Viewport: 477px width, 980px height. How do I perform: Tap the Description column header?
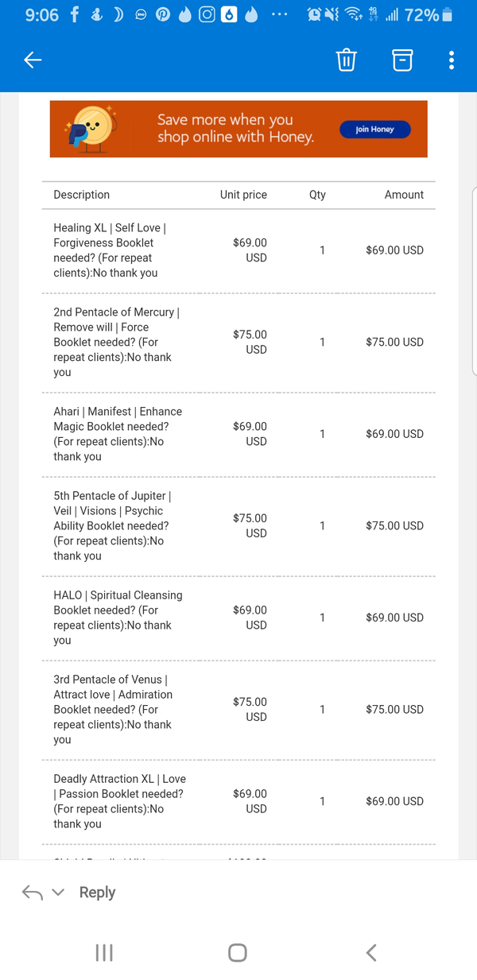(81, 195)
